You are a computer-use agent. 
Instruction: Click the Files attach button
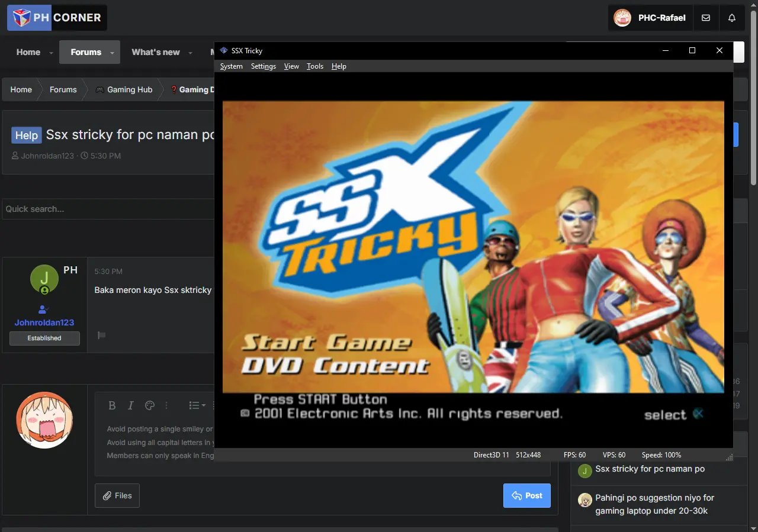[117, 495]
